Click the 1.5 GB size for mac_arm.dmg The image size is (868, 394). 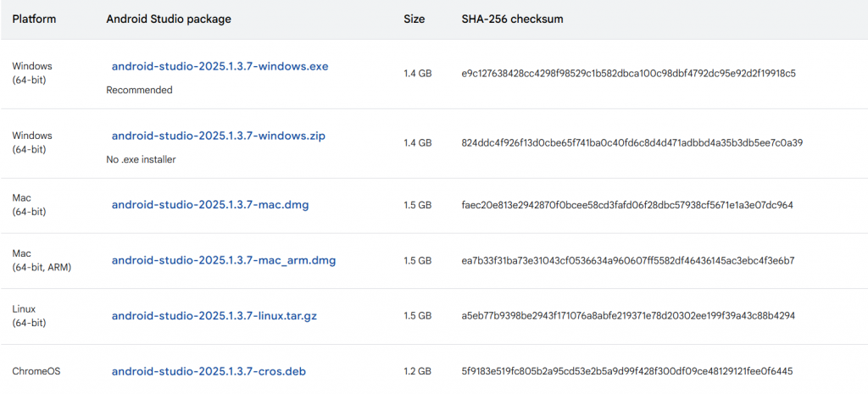click(x=417, y=260)
